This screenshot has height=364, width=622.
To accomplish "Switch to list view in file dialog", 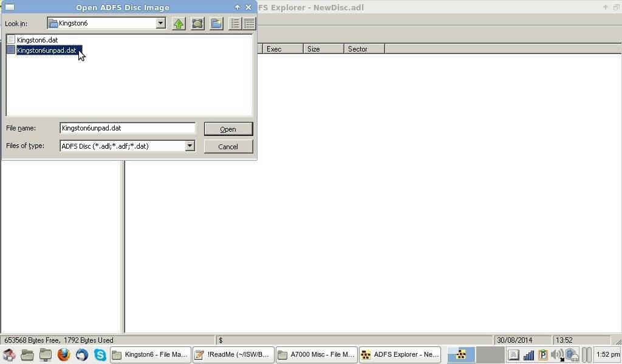I will [235, 24].
